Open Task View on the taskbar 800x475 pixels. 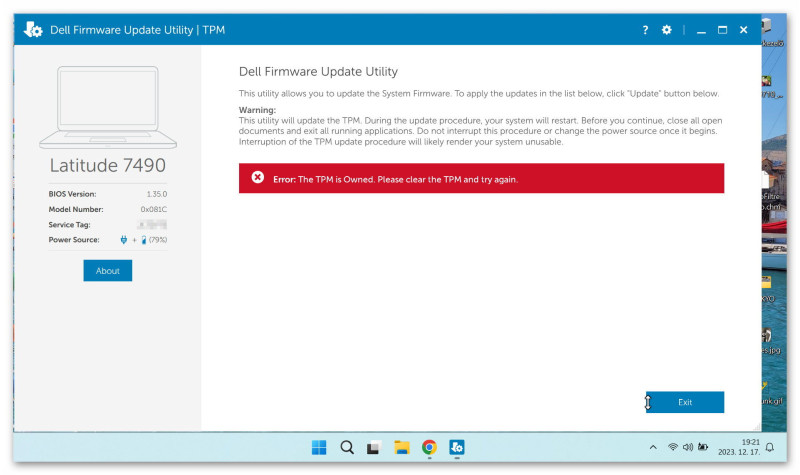[x=374, y=447]
